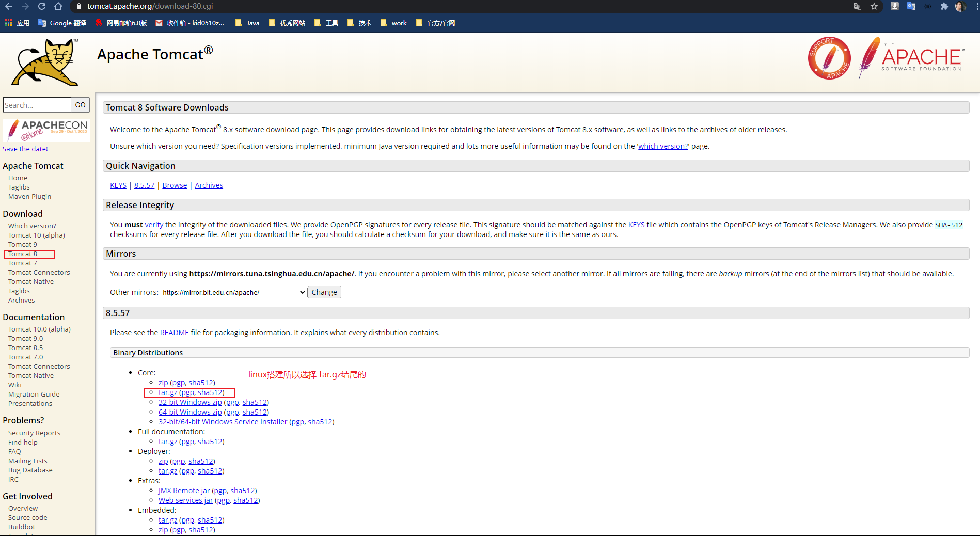Select Tomcat 7 under Download
The image size is (980, 536).
click(23, 263)
